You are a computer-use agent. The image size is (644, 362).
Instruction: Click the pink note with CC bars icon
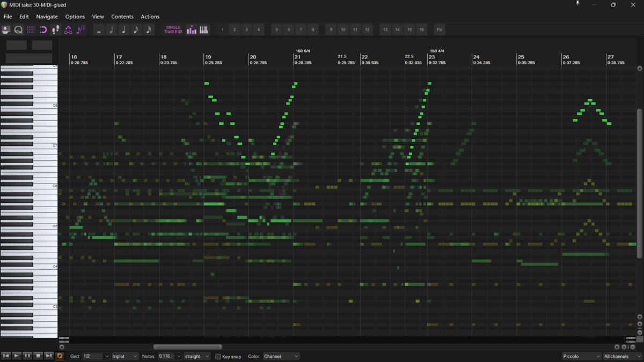tap(81, 30)
